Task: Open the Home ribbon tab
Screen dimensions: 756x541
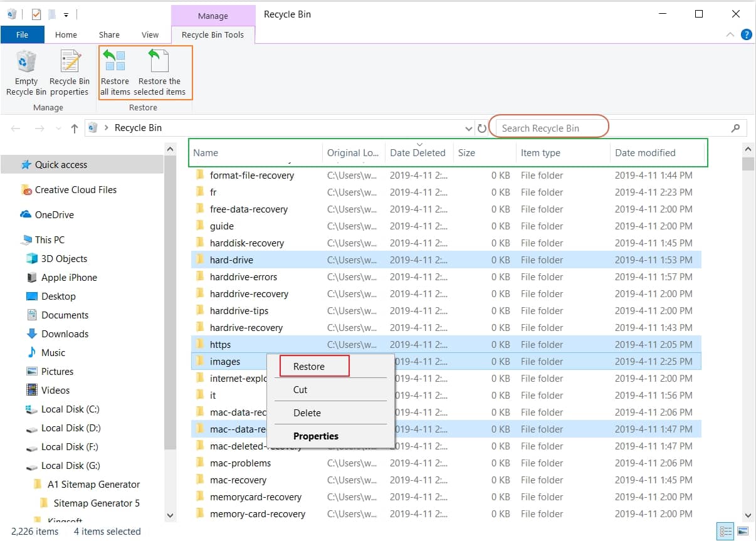Action: click(x=66, y=34)
